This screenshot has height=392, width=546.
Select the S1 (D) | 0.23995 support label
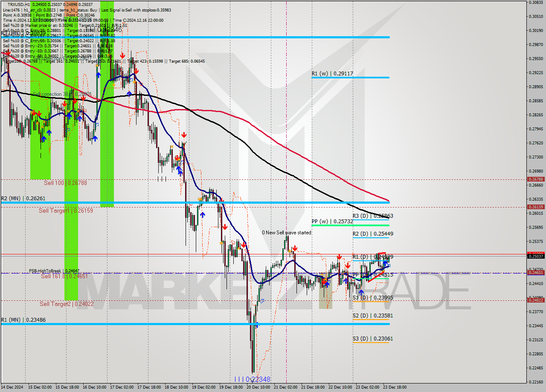tap(373, 298)
